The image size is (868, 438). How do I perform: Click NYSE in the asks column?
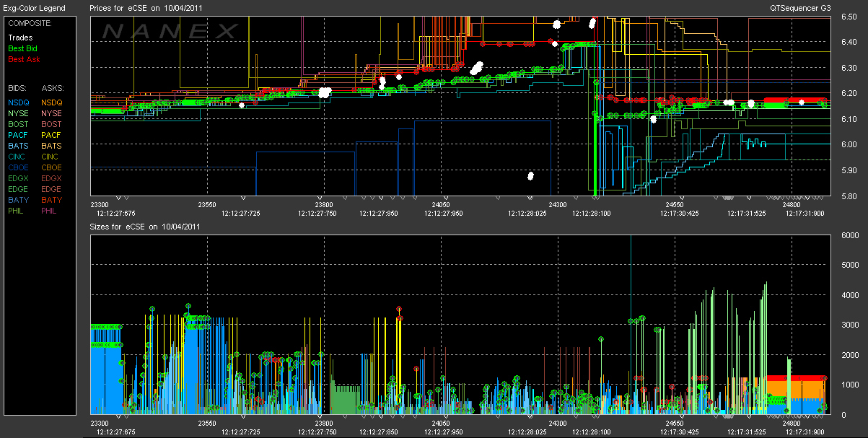click(x=52, y=113)
